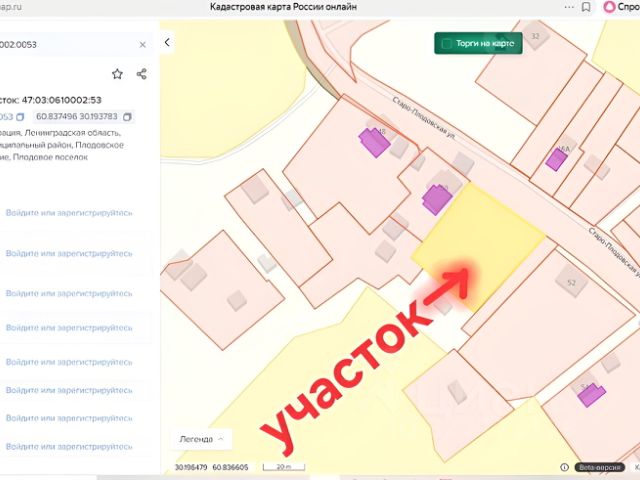Click parcel title 47:03:0610002:53
Viewport: 640px width, 480px height.
61,100
